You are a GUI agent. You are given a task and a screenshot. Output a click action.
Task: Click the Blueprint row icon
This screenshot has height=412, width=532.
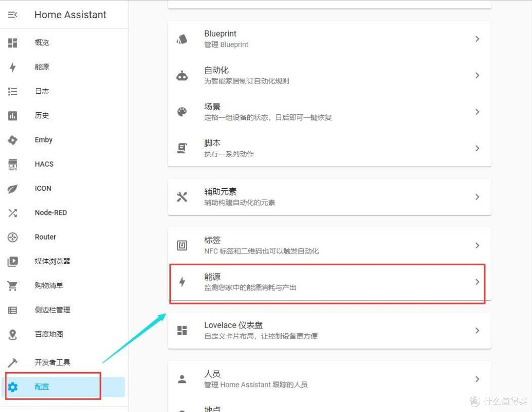coord(182,39)
